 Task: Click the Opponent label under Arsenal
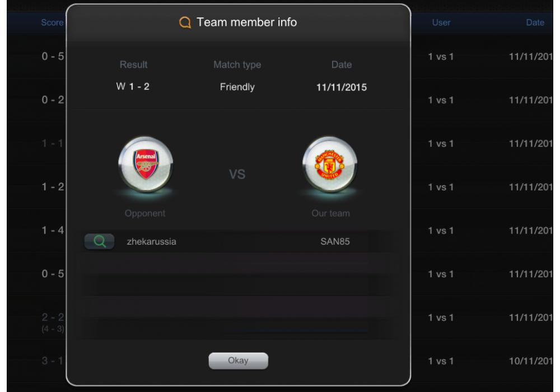[145, 213]
